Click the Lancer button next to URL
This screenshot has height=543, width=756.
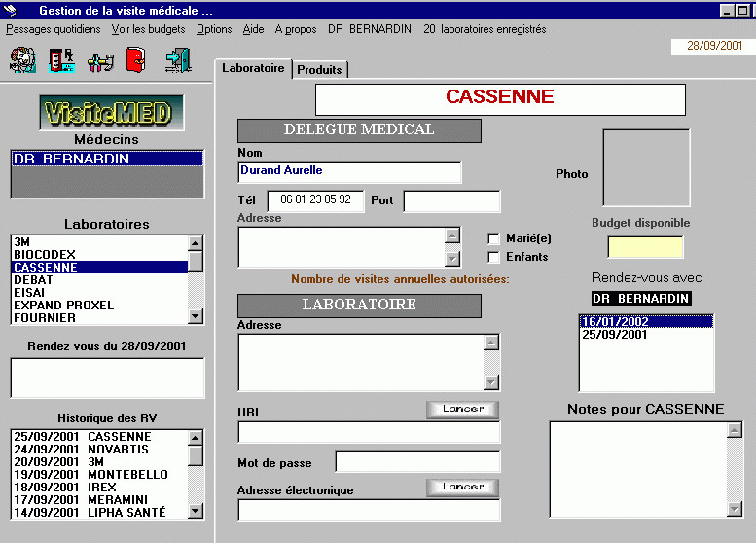click(x=463, y=409)
